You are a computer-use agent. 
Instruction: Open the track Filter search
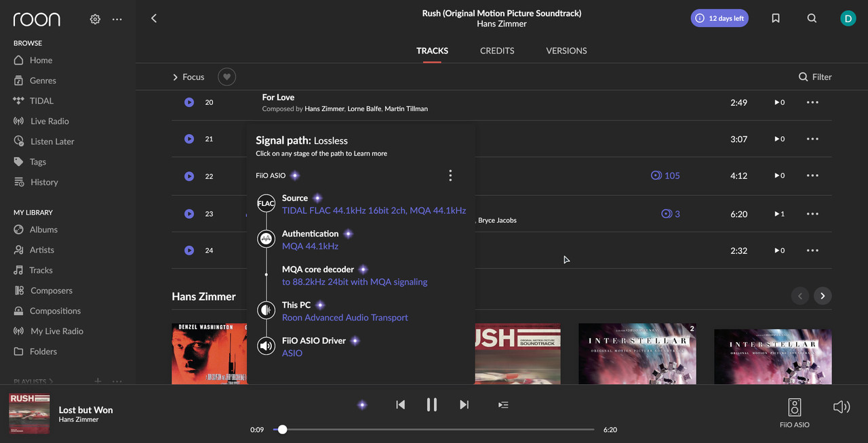click(x=815, y=77)
